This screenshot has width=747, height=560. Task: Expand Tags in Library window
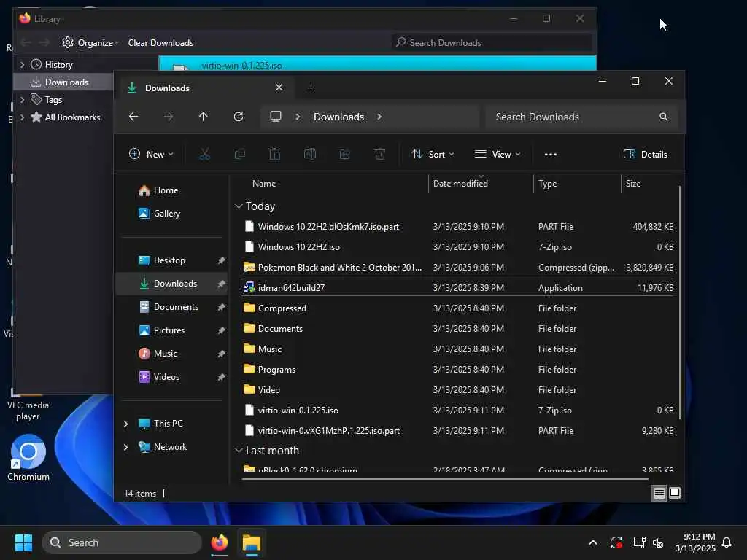22,99
